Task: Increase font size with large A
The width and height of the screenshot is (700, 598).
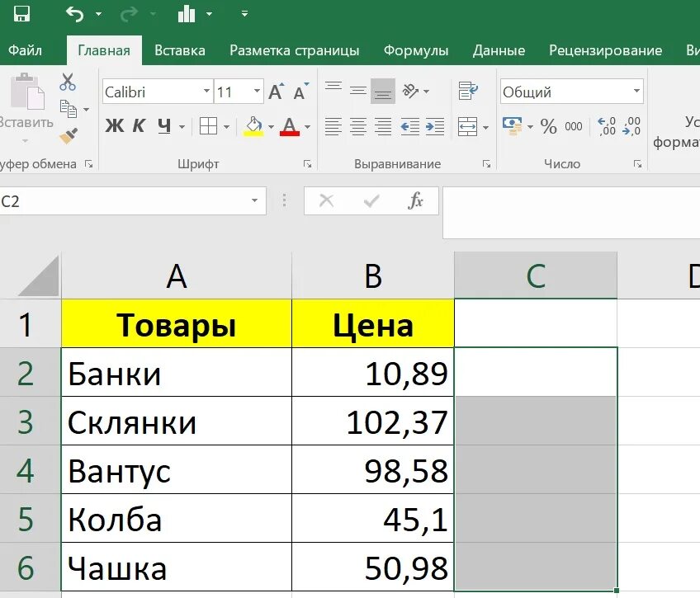Action: 277,92
